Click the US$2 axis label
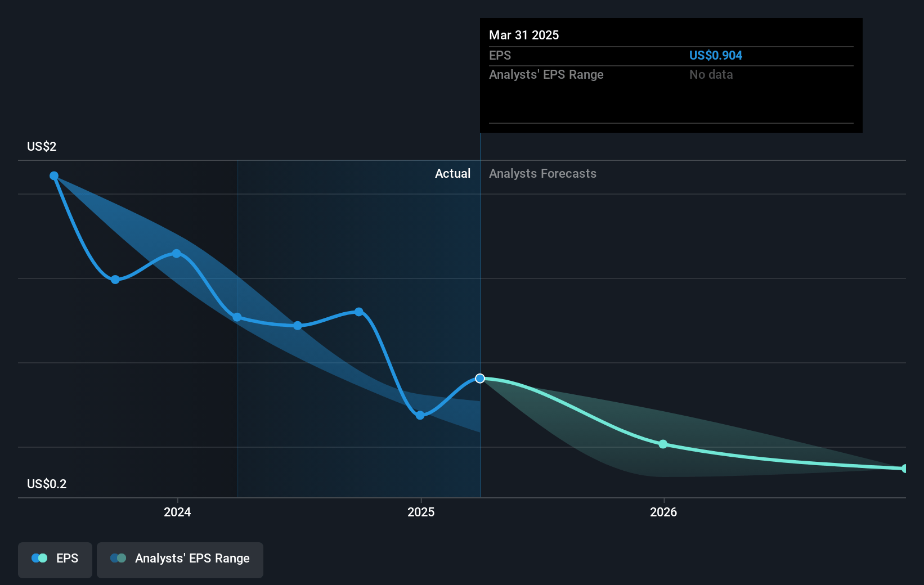The image size is (924, 585). coord(42,146)
